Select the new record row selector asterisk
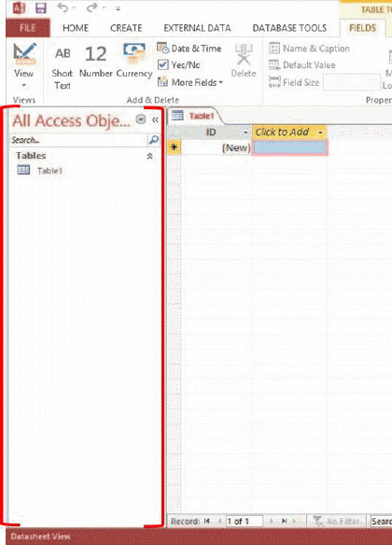 point(175,147)
